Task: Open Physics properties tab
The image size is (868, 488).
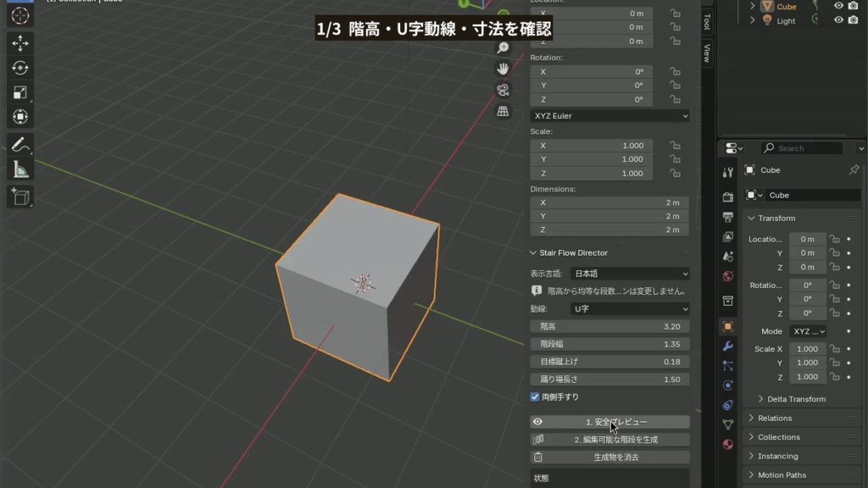Action: coord(728,385)
